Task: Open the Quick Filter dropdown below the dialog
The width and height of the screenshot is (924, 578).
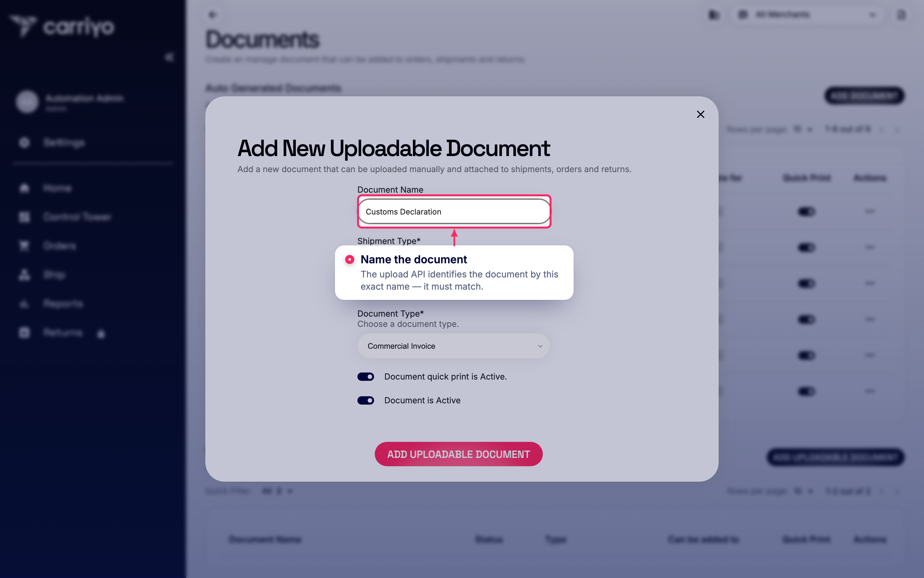Action: point(278,491)
